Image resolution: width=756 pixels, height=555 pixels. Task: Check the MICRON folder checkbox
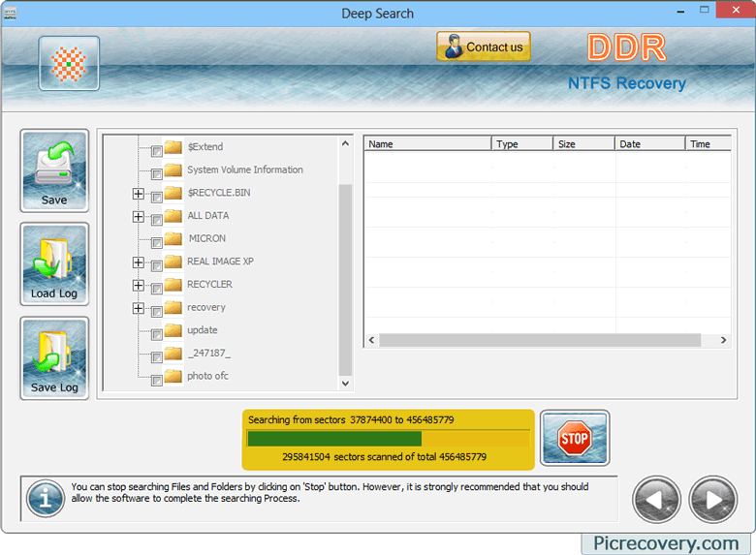tap(156, 243)
